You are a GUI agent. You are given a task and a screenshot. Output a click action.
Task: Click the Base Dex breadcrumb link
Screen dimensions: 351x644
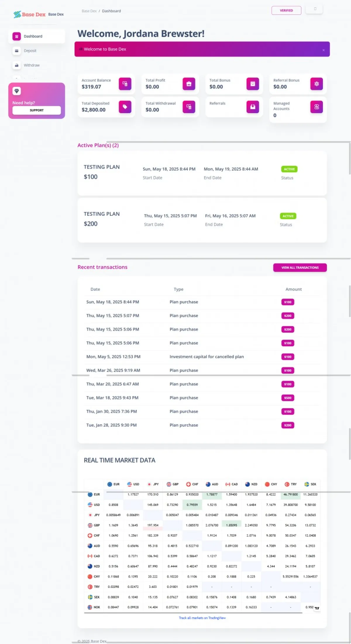tap(89, 11)
